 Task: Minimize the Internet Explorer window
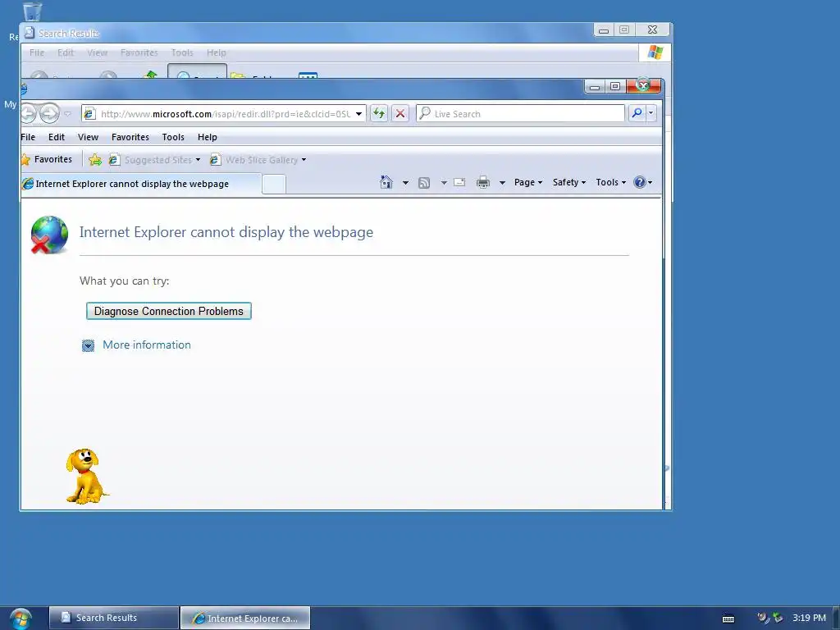coord(595,86)
